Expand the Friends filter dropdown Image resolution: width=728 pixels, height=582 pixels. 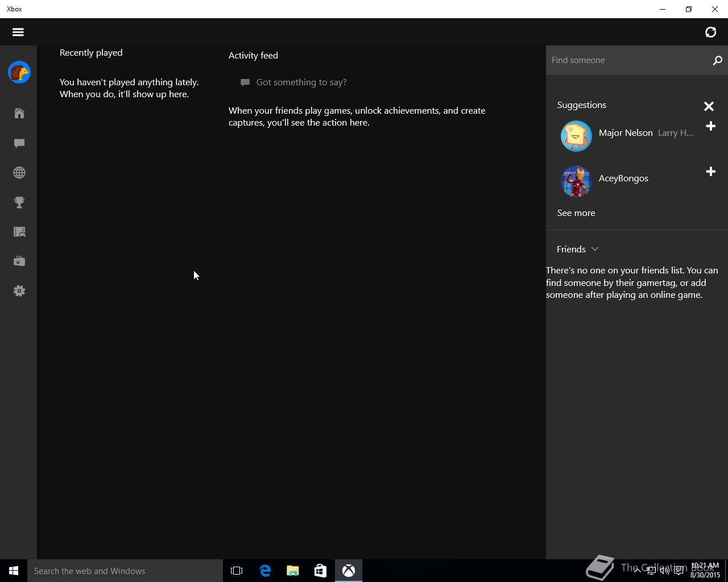click(577, 250)
